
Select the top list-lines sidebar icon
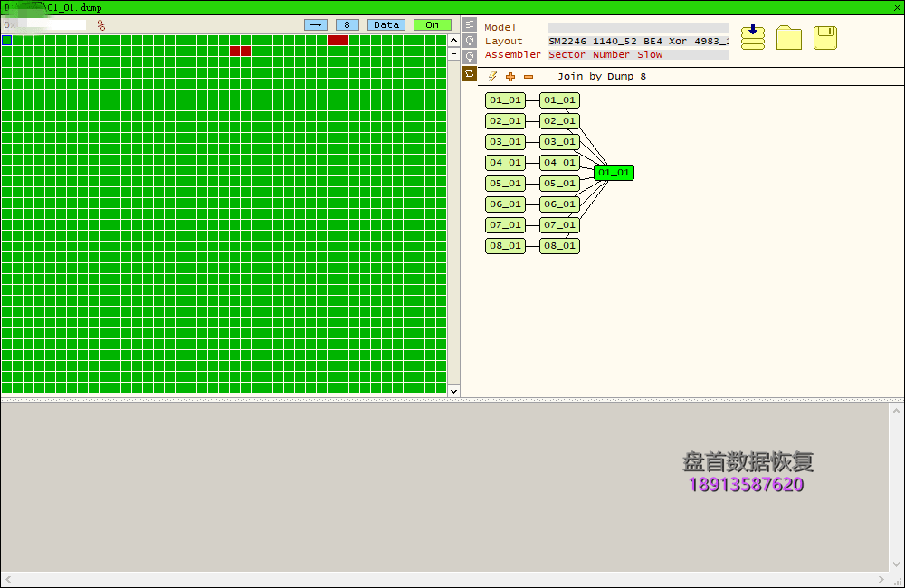coord(470,24)
